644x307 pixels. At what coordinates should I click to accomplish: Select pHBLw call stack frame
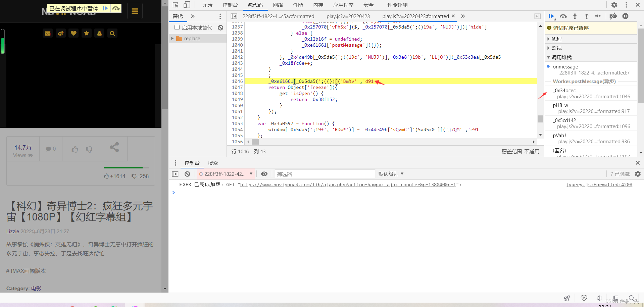[591, 108]
